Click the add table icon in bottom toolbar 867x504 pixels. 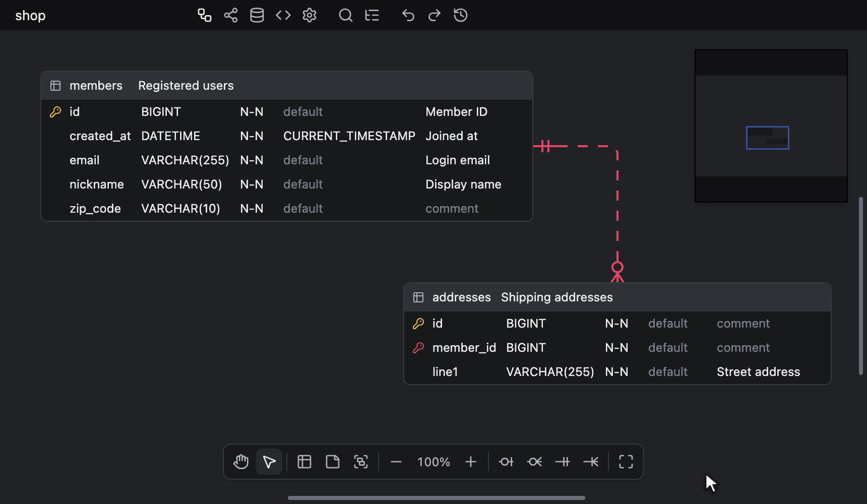tap(304, 462)
